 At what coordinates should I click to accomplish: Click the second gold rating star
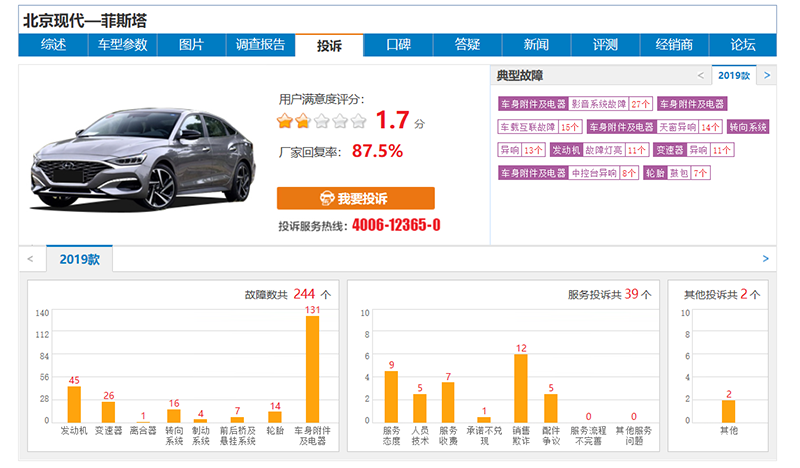click(x=303, y=121)
